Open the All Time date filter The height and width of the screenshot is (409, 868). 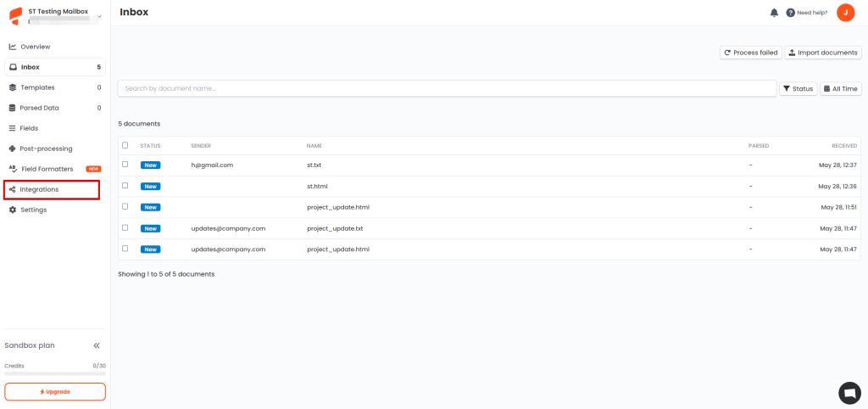click(840, 88)
